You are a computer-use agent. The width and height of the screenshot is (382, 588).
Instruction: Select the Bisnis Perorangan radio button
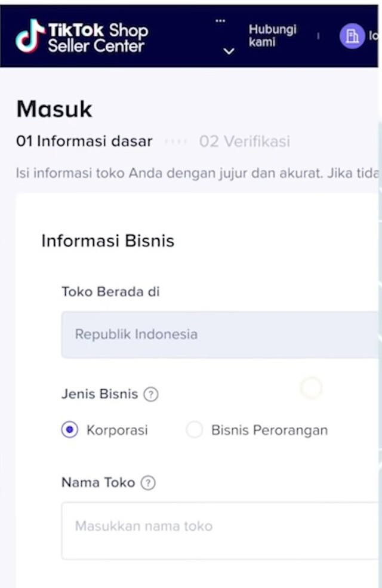[x=195, y=430]
